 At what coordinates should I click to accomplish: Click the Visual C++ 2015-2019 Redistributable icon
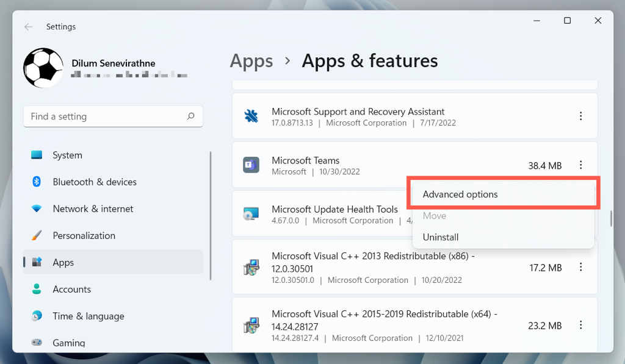tap(251, 326)
